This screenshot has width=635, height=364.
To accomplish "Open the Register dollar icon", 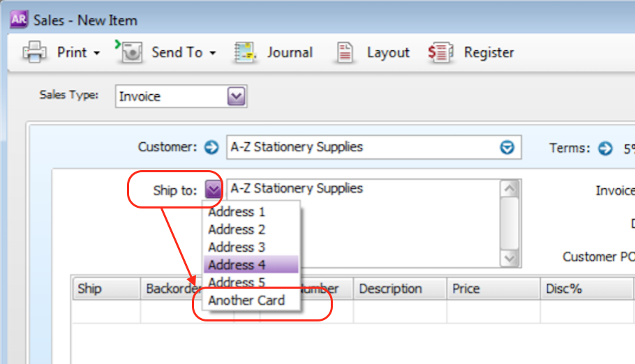I will 440,52.
